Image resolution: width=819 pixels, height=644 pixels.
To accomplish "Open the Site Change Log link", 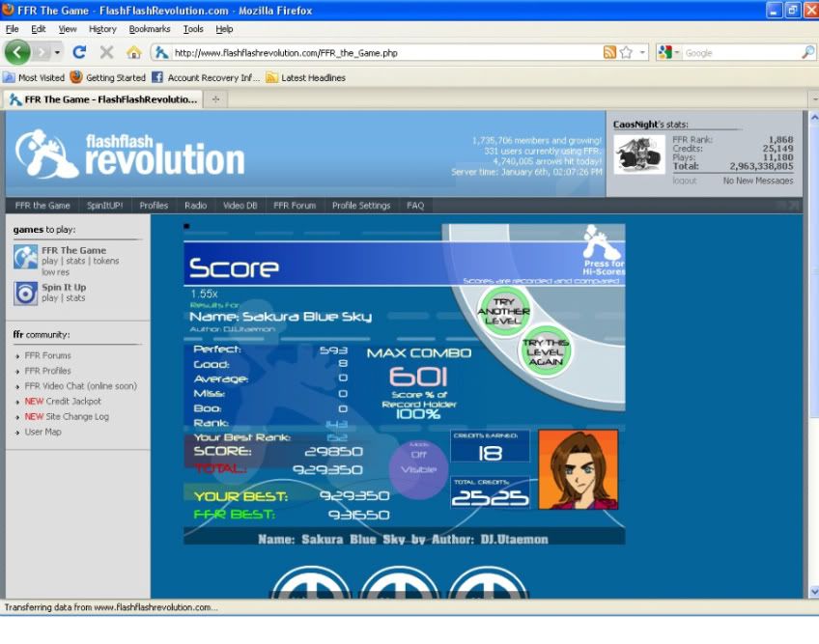I will tap(77, 416).
